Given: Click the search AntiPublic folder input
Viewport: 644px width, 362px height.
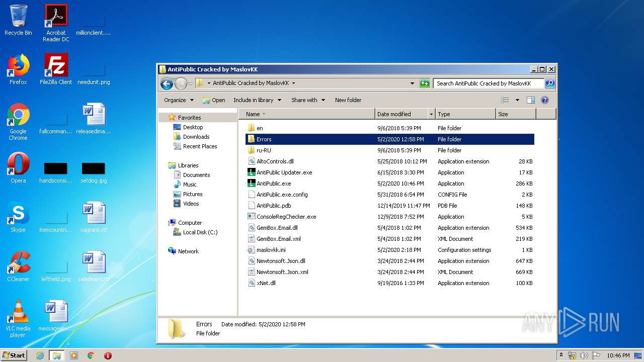Looking at the screenshot, I should click(x=489, y=83).
